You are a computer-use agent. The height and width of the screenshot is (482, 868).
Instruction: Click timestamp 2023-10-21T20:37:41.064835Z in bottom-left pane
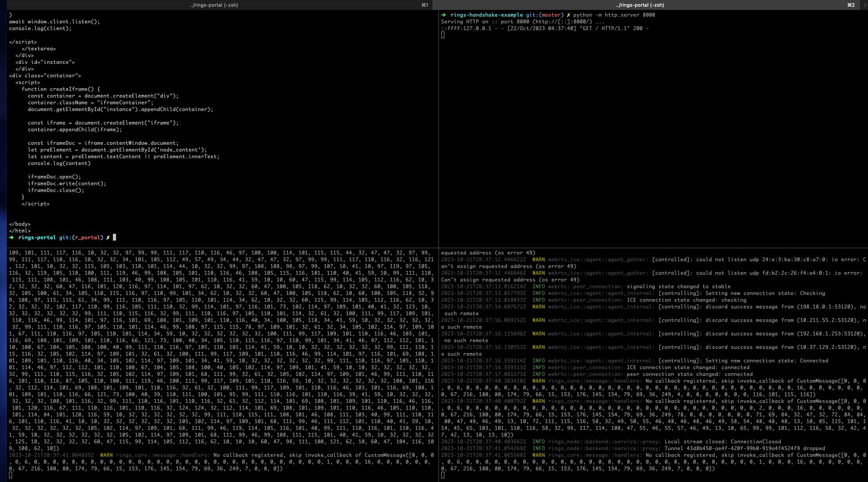(51, 455)
